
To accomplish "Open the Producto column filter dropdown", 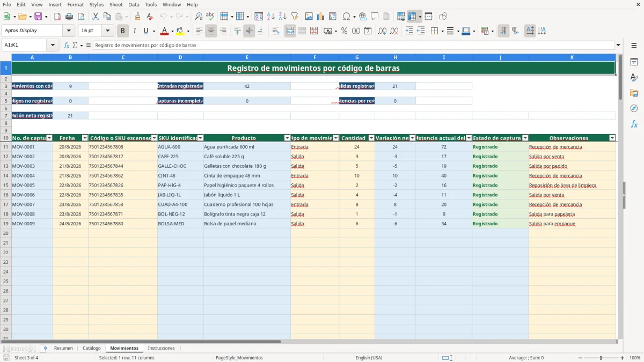I will (x=287, y=138).
